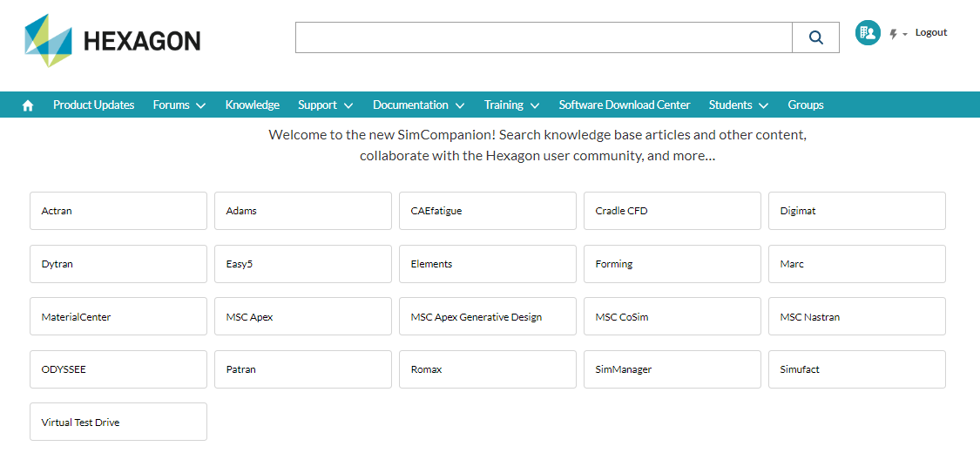Expand the Forums menu
The width and height of the screenshot is (980, 453).
tap(179, 105)
